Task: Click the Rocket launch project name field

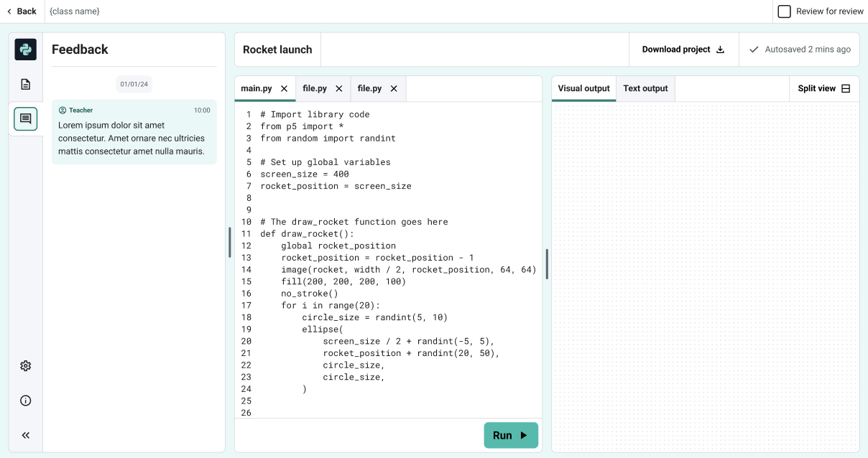Action: (277, 50)
